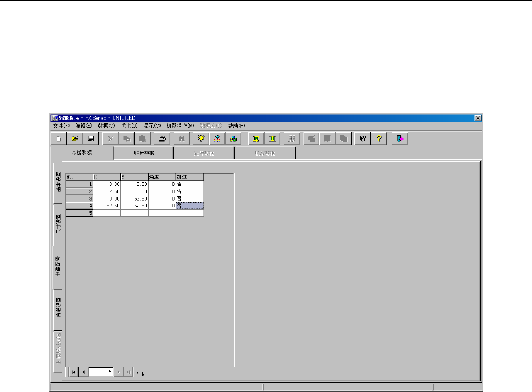Viewport: 532px width, 392px height.
Task: Click the Open folder toolbar icon
Action: [x=75, y=138]
